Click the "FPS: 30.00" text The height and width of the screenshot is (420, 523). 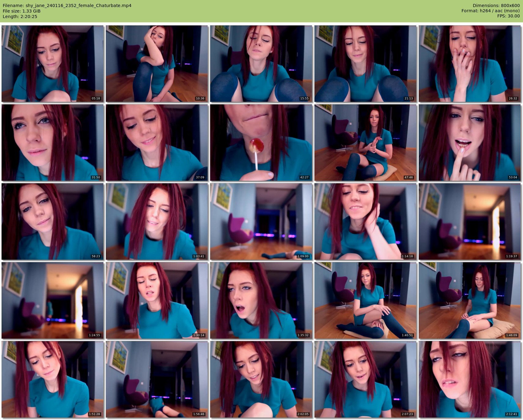[x=508, y=17]
